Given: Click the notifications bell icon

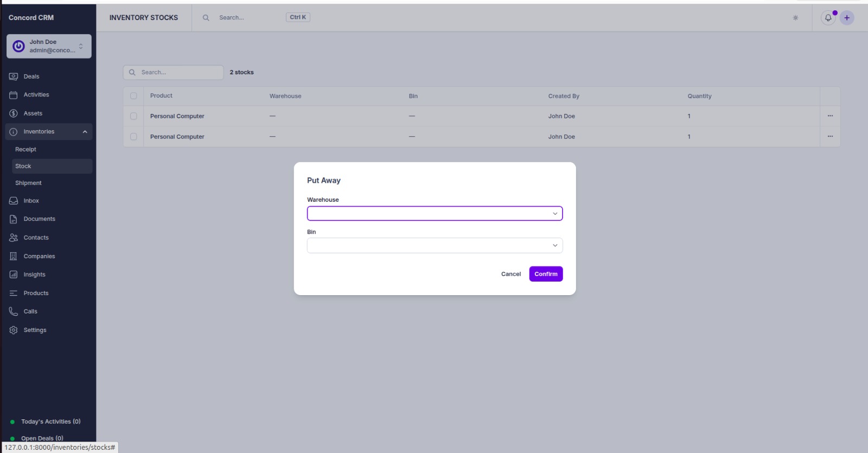Looking at the screenshot, I should pyautogui.click(x=828, y=18).
